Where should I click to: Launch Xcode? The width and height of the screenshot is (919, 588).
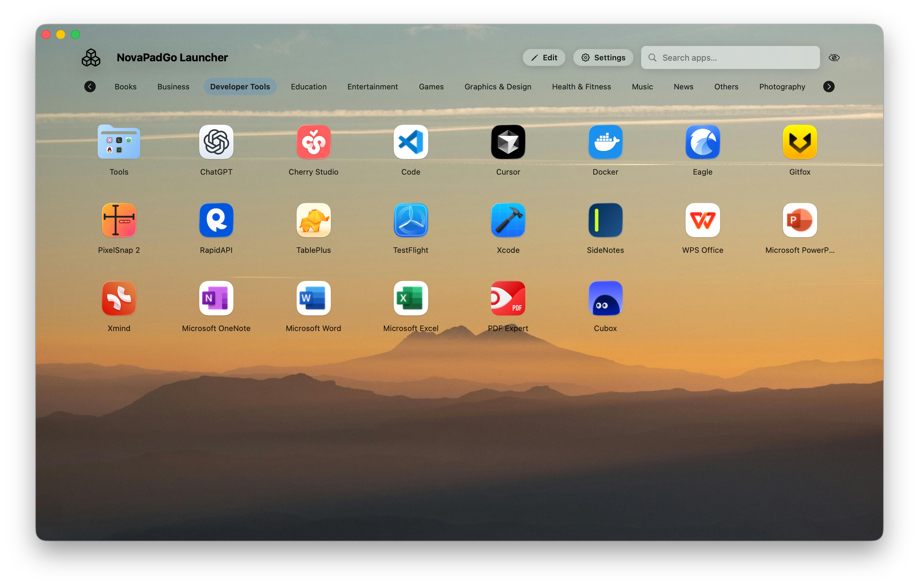coord(508,220)
